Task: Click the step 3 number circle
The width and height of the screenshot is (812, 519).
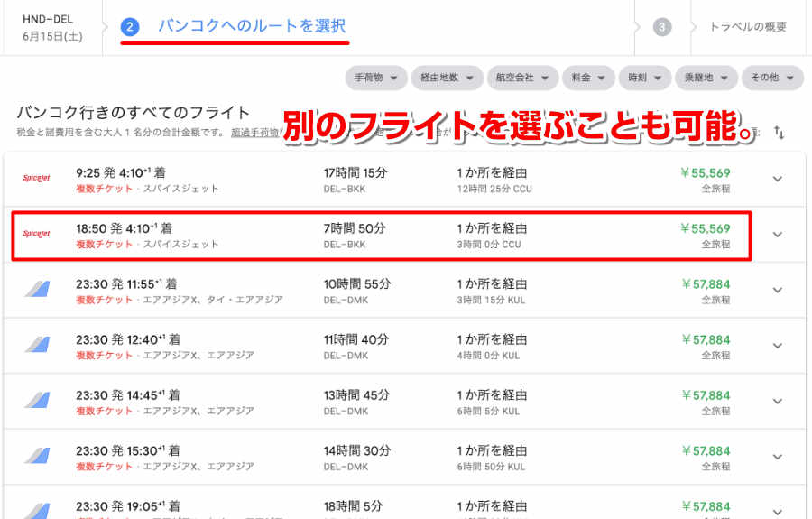Action: point(662,27)
